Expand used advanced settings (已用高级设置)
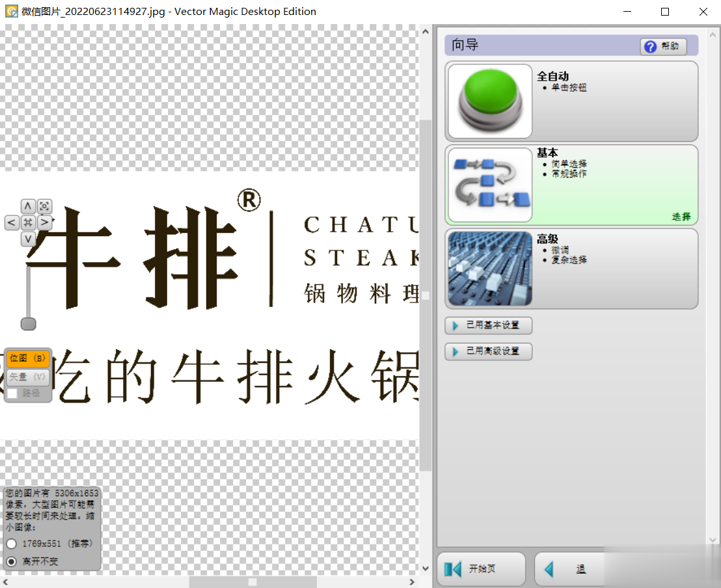Viewport: 721px width, 588px height. coord(488,352)
